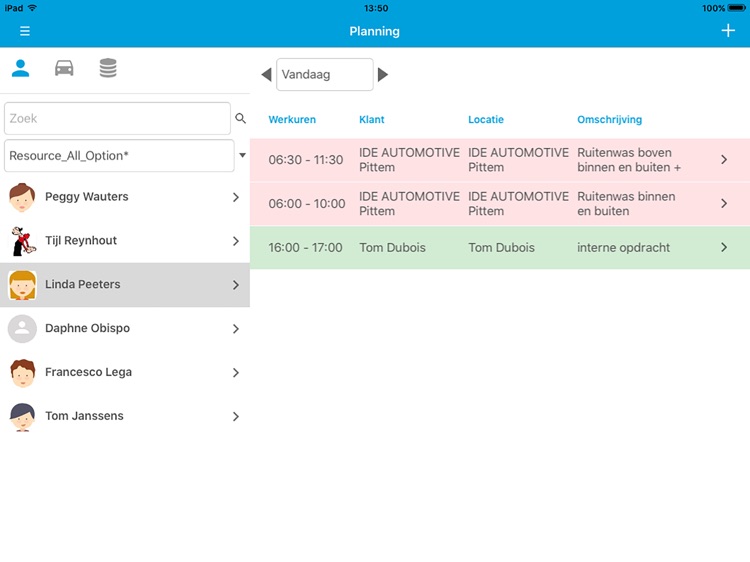Click 'Ruitenwas boven binnen en buiten +' description
This screenshot has width=750, height=562.
(629, 160)
